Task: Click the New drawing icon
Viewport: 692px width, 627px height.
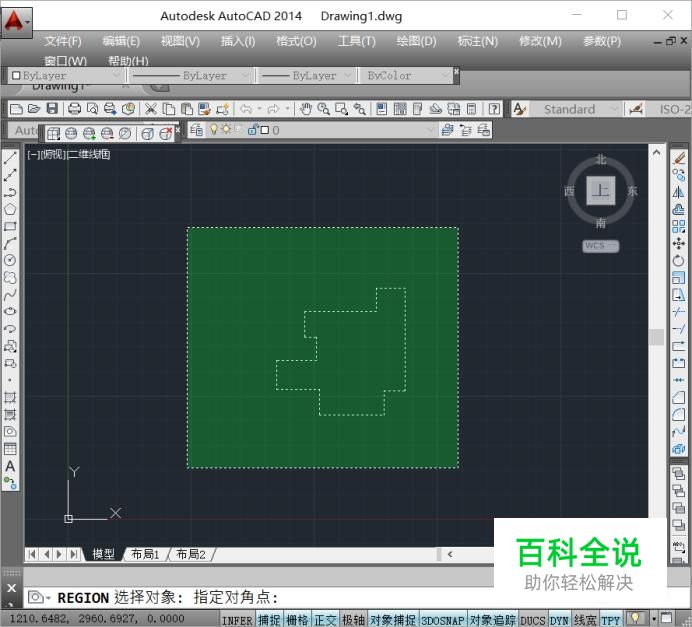Action: click(x=16, y=109)
